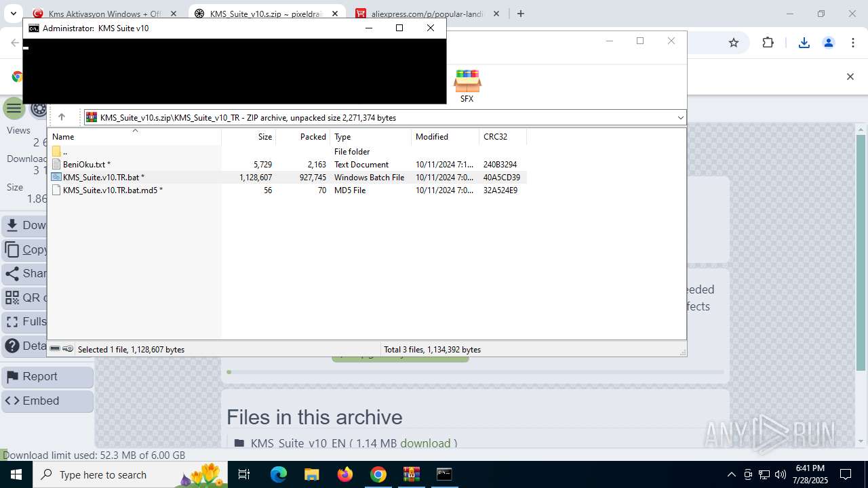Sort list by Name column

pyautogui.click(x=134, y=137)
